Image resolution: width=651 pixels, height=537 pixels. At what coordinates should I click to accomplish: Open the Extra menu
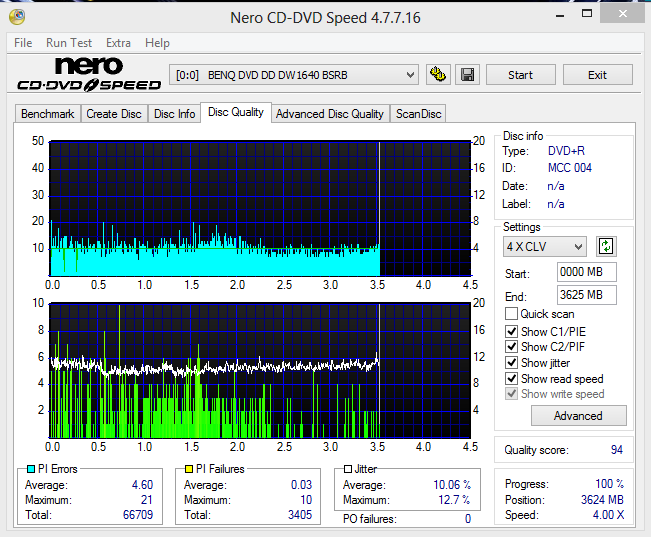[x=118, y=43]
